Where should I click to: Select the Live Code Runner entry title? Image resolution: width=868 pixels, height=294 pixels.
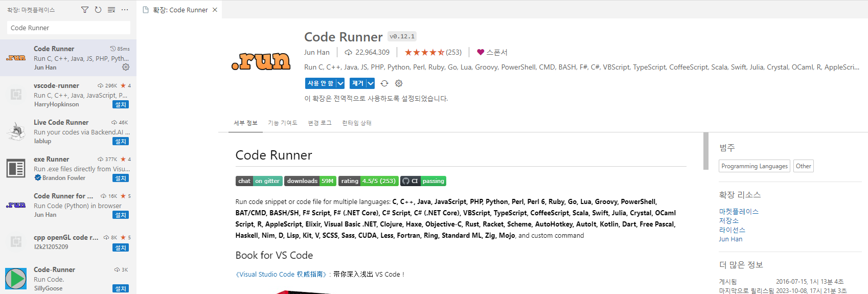pos(61,122)
